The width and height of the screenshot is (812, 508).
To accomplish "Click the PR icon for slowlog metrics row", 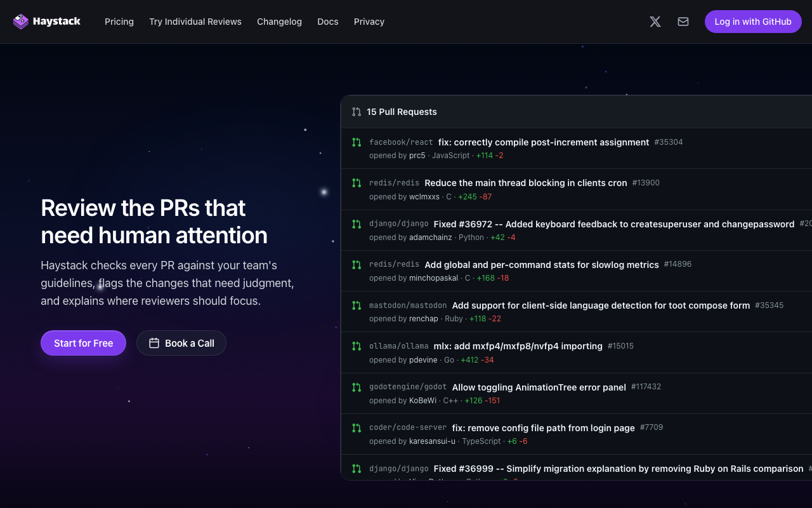I will click(357, 265).
